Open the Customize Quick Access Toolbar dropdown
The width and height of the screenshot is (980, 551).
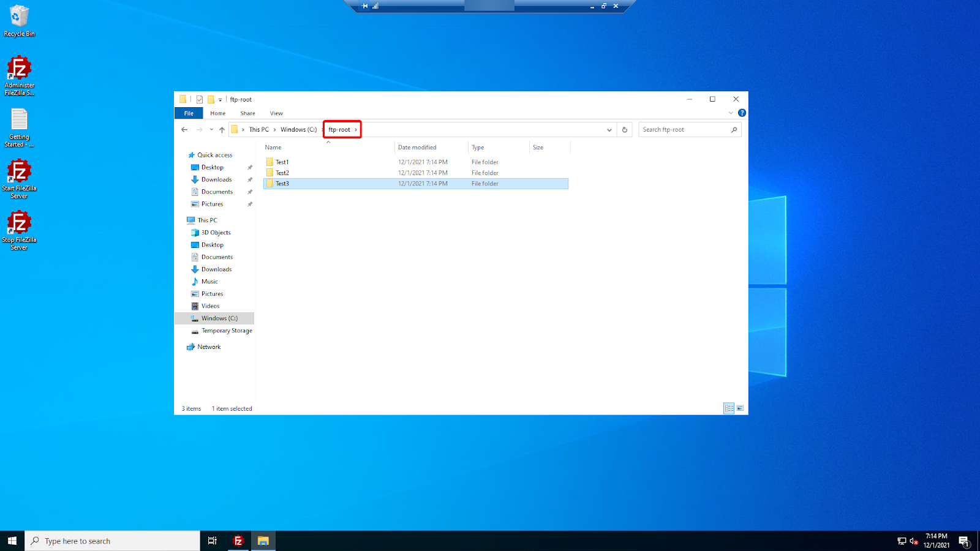point(220,100)
